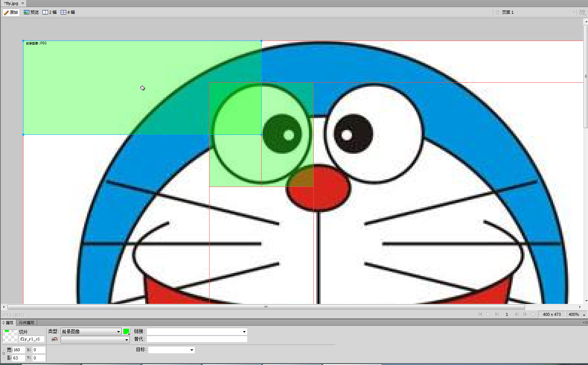Go to first frame button
The image size is (588, 365).
[x=480, y=314]
